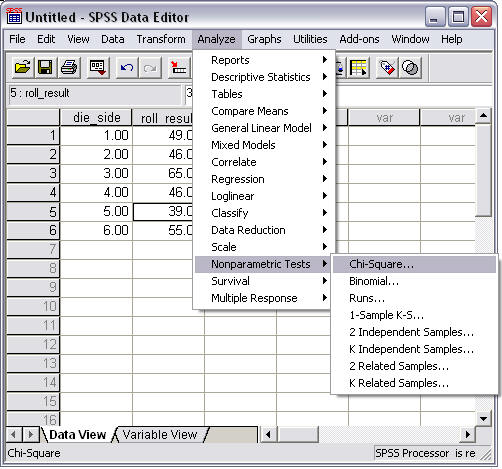Open the Help menu
The image size is (502, 469).
coord(452,39)
